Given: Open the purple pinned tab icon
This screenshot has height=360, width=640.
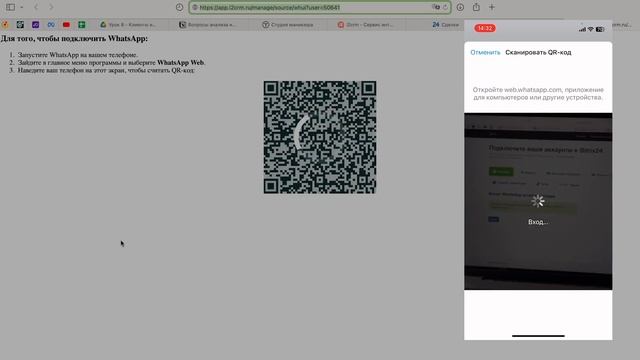Looking at the screenshot, I should 36,24.
